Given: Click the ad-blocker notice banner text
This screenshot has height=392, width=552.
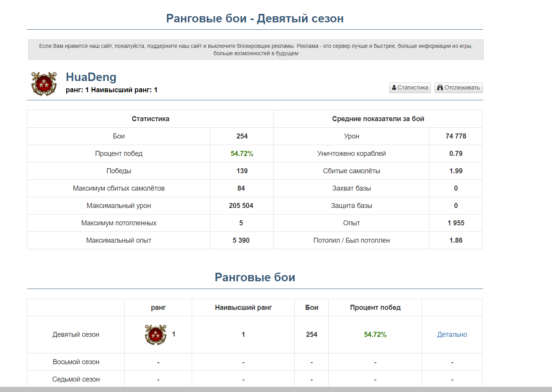Looking at the screenshot, I should click(256, 49).
